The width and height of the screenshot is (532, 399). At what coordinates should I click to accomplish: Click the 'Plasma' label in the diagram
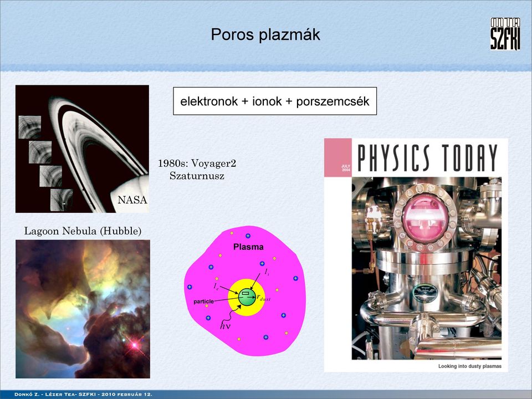tap(248, 247)
